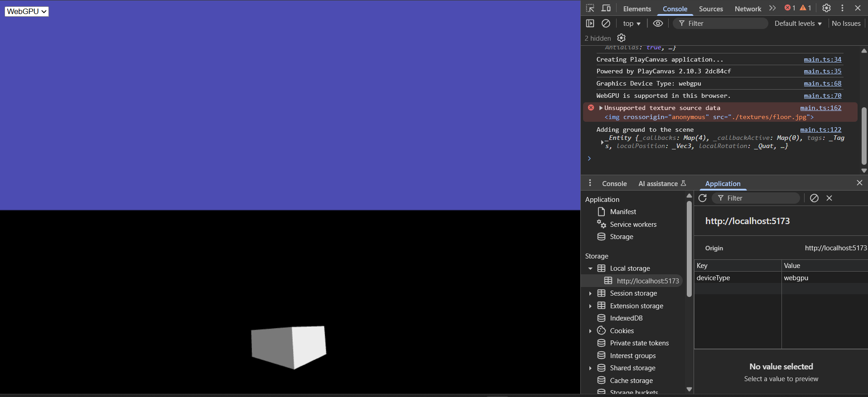Expand the Session storage tree item
The width and height of the screenshot is (868, 397).
pyautogui.click(x=590, y=293)
